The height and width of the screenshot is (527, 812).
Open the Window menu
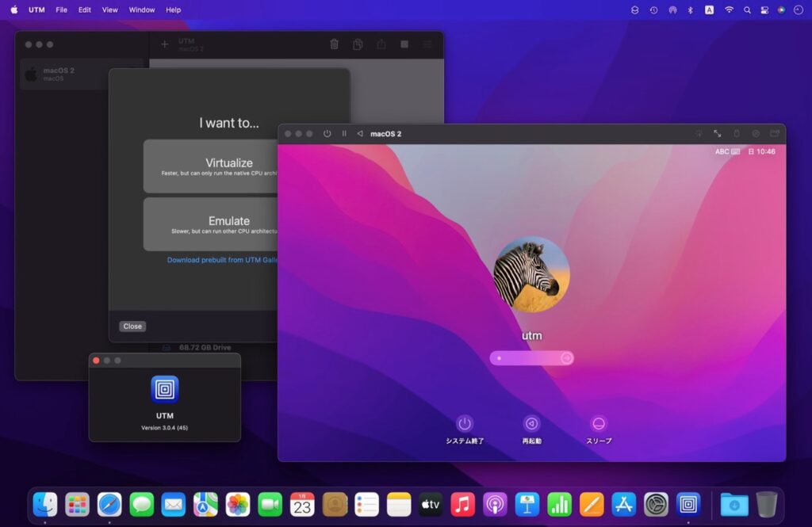(141, 10)
